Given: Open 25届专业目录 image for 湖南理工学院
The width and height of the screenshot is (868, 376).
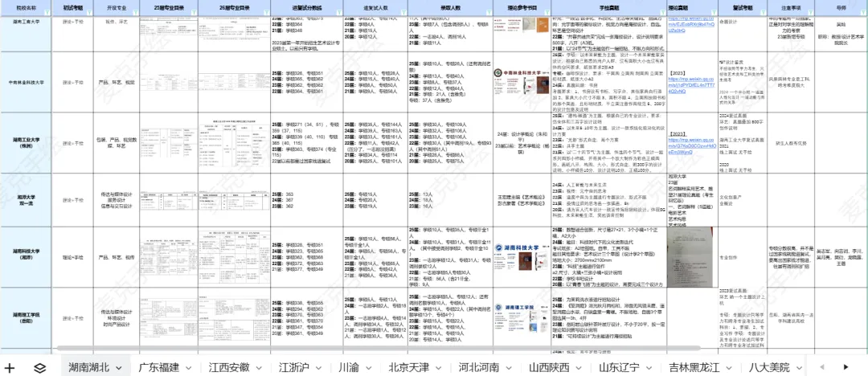Looking at the screenshot, I should pyautogui.click(x=168, y=317).
